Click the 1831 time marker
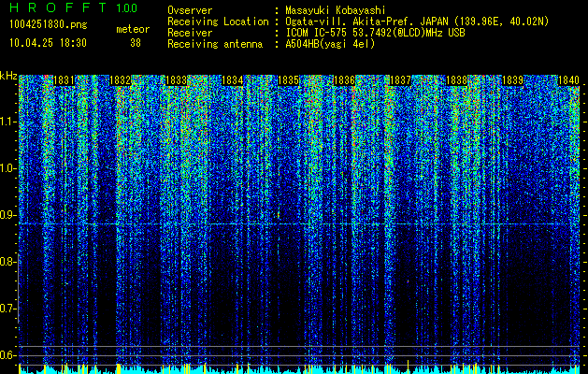The height and width of the screenshot is (374, 588). [x=64, y=80]
